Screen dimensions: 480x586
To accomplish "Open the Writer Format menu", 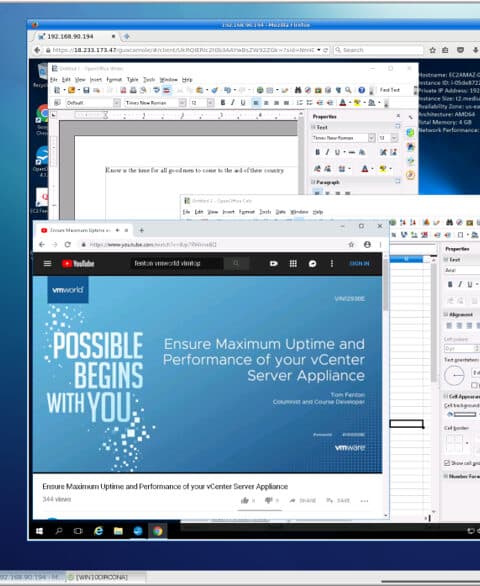I will coord(114,80).
